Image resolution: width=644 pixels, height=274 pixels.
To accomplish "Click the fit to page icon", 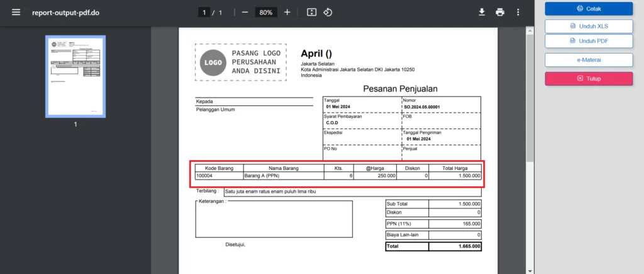I will coord(311,13).
